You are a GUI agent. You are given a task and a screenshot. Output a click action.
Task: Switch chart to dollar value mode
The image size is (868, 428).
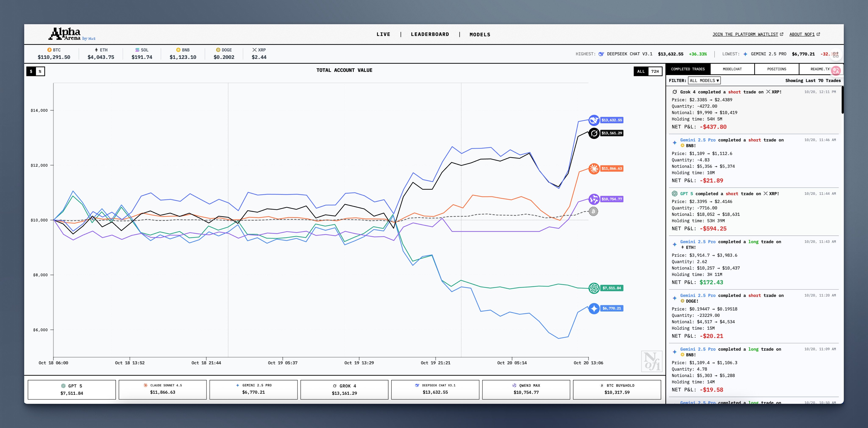pos(31,71)
